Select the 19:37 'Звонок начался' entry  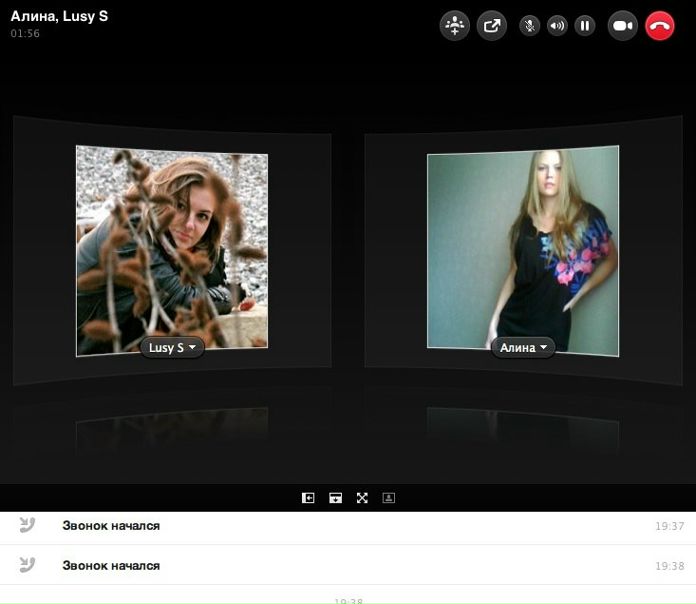tap(111, 526)
